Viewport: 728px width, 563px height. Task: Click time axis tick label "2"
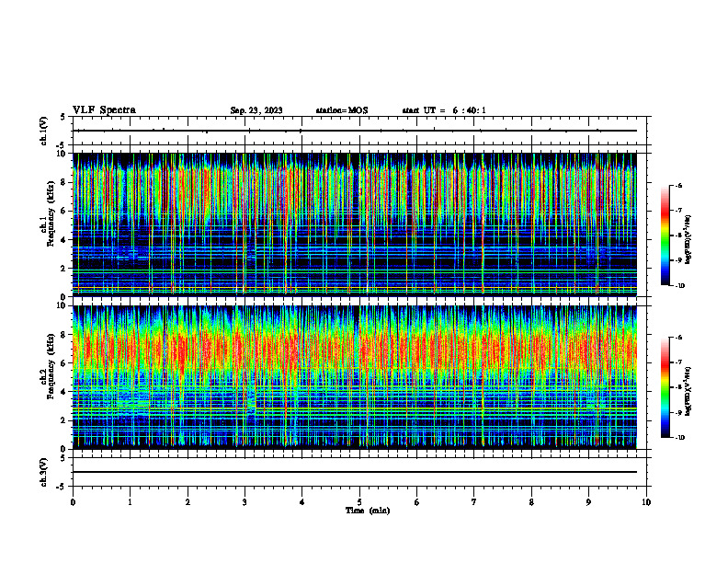pos(188,502)
